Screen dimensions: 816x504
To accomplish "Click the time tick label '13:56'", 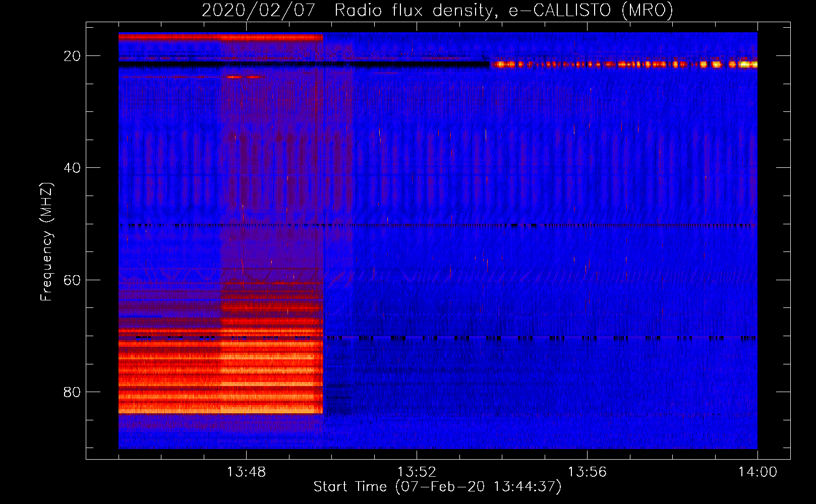I will pyautogui.click(x=587, y=472).
